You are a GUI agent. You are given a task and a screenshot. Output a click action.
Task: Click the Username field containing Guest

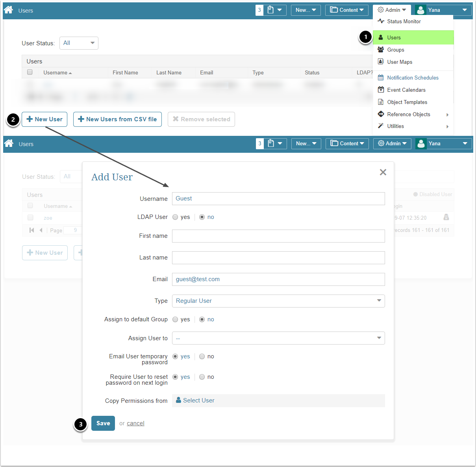tap(278, 198)
